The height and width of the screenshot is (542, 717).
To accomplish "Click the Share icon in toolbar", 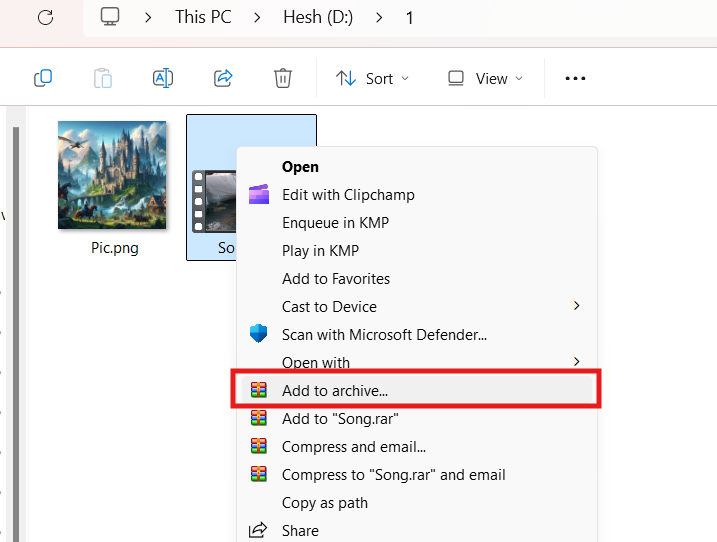I will 223,78.
